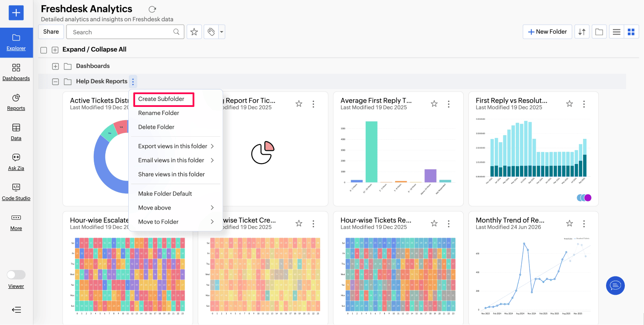
Task: Click the favorites star filter beside search
Action: (194, 32)
